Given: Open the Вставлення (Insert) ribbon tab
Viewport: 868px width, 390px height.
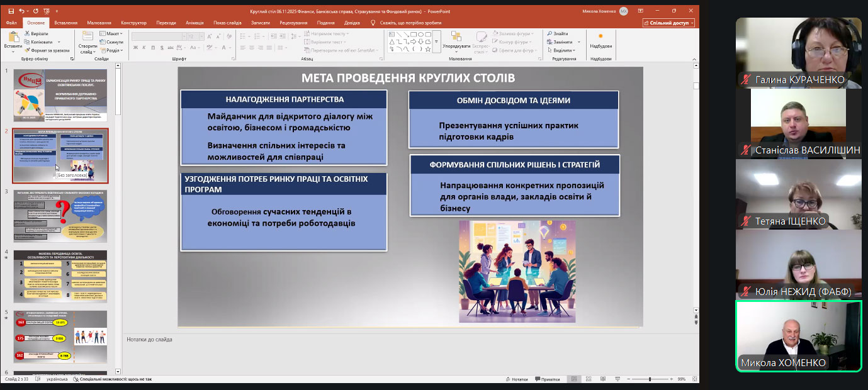Looking at the screenshot, I should [x=65, y=23].
